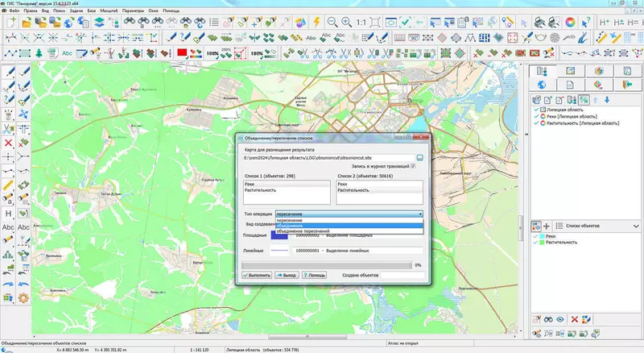Click the browse icon beside the result map path

pos(419,157)
